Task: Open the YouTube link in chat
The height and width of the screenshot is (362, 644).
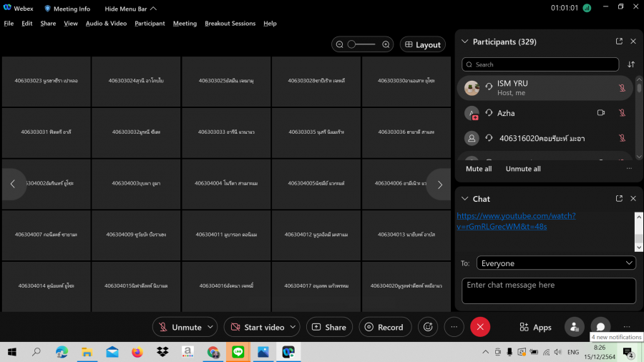Action: click(515, 220)
